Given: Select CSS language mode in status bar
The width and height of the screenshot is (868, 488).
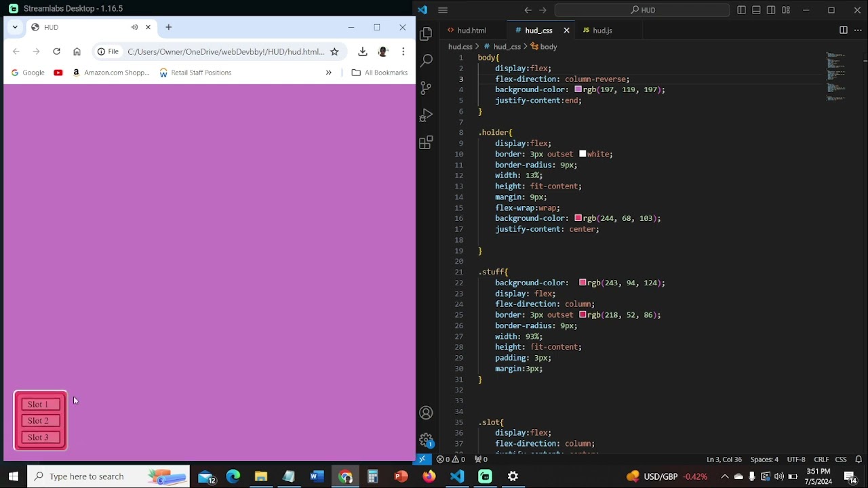Looking at the screenshot, I should [841, 460].
